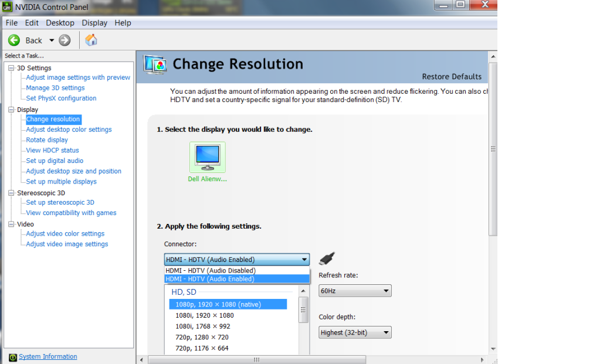
Task: Open View compatibility with games
Action: 71,213
